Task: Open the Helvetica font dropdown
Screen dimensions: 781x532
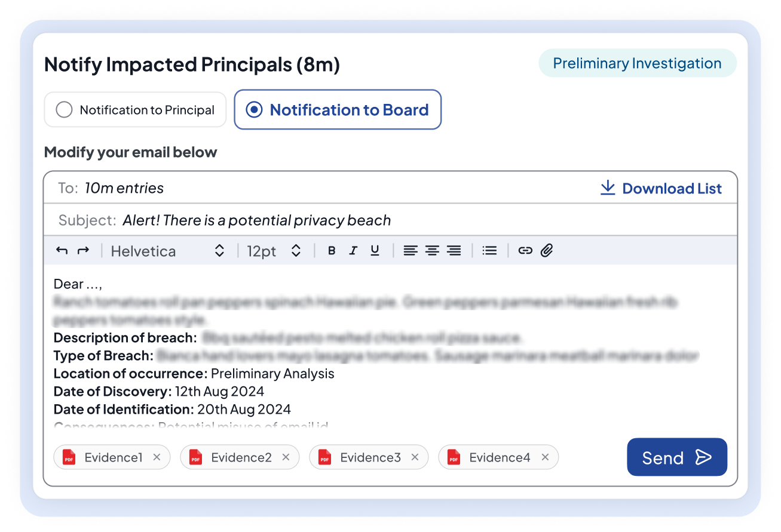Action: [167, 251]
